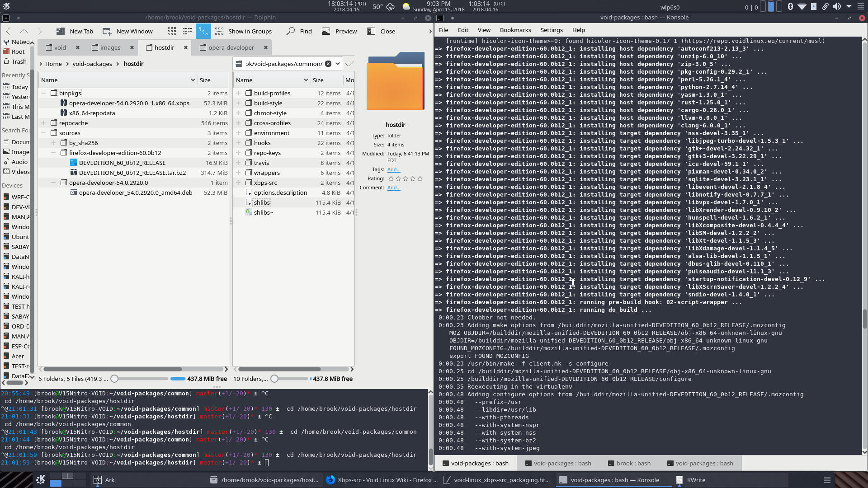
Task: Select the Details tree view mode button
Action: tap(203, 31)
